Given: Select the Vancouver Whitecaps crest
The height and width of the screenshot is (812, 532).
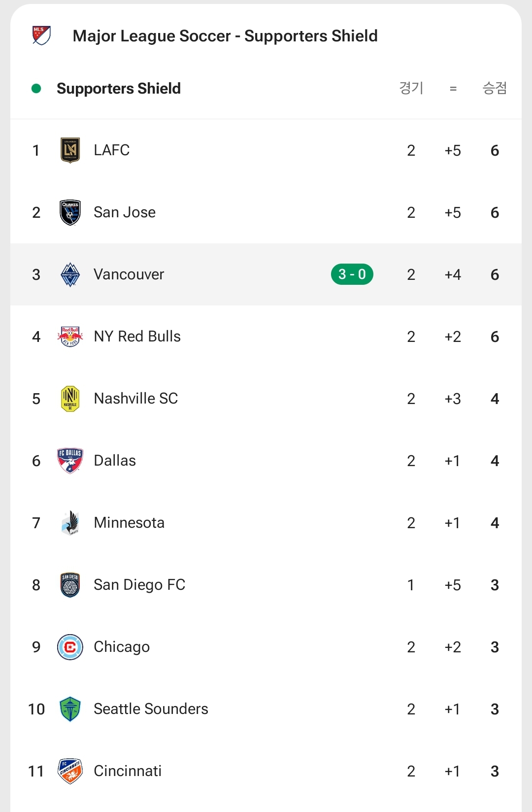Looking at the screenshot, I should (x=70, y=274).
